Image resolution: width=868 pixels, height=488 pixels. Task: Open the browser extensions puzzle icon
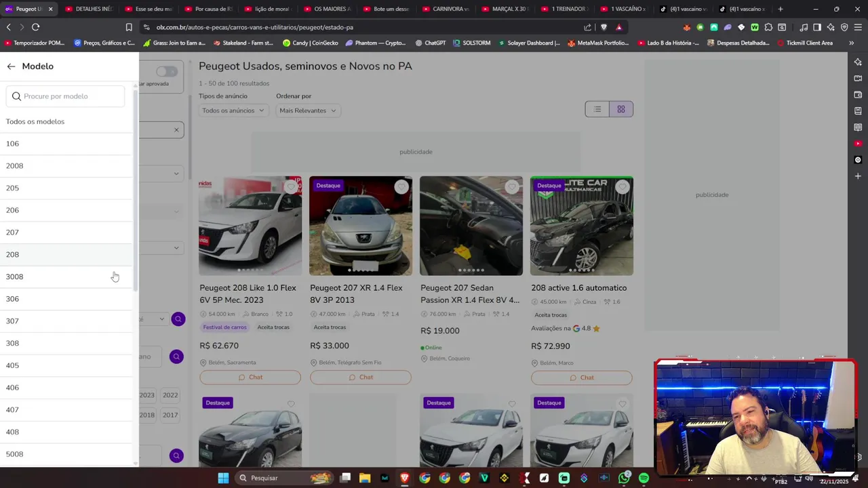click(x=768, y=27)
